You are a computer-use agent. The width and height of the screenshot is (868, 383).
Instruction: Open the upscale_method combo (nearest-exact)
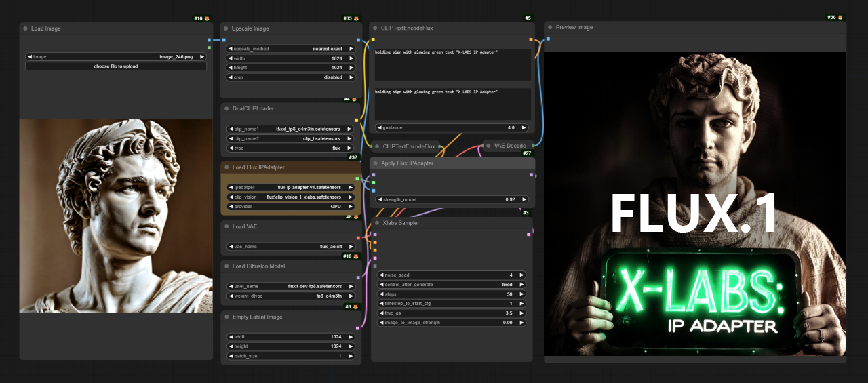pos(291,49)
